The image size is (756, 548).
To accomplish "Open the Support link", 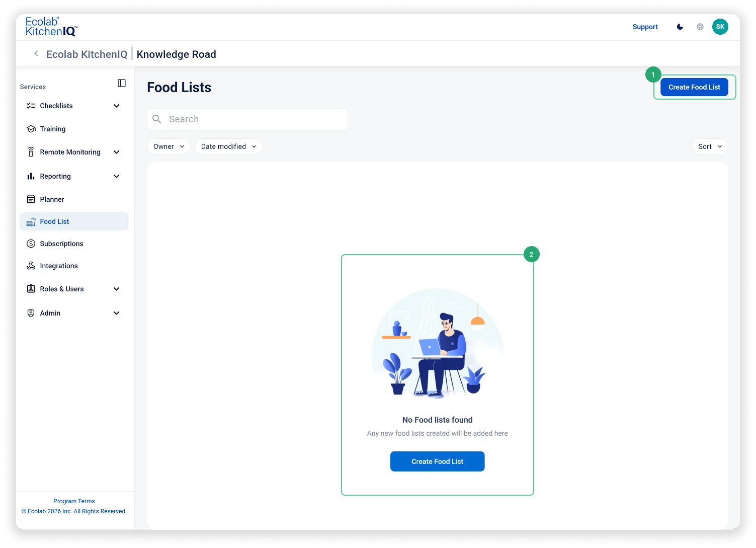I will [645, 27].
